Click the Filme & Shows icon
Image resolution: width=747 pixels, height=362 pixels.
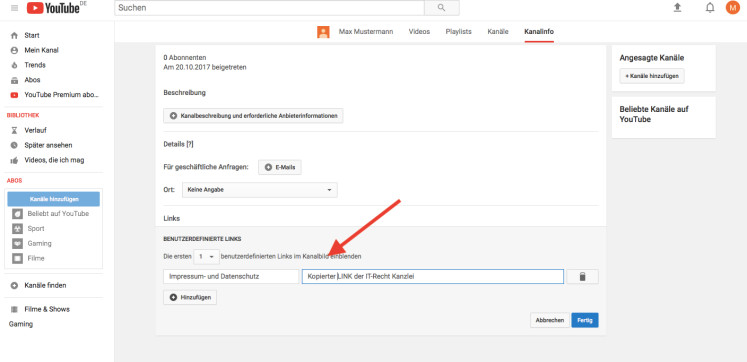(14, 309)
